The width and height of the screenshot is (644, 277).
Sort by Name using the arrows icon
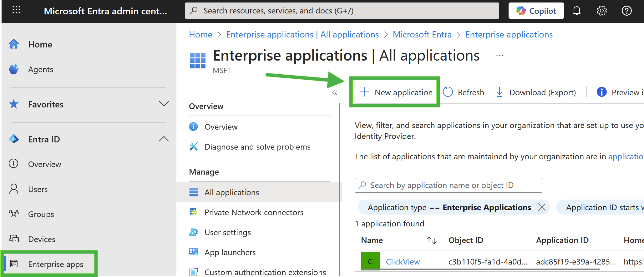click(432, 240)
